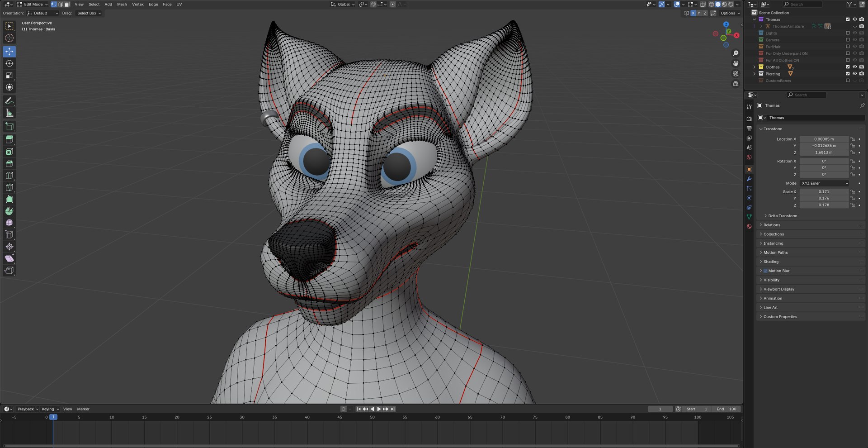Open the UV menu
The image size is (868, 448).
[x=179, y=4]
